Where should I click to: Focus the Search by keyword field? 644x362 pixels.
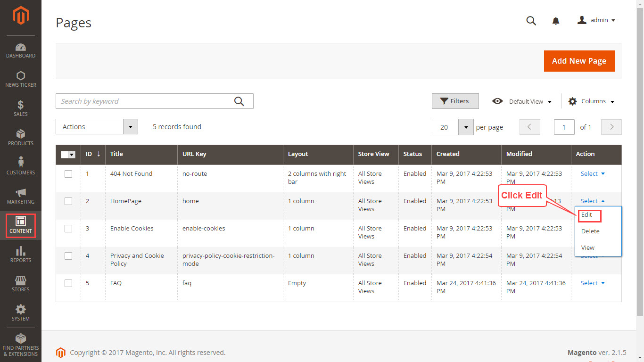tap(155, 101)
